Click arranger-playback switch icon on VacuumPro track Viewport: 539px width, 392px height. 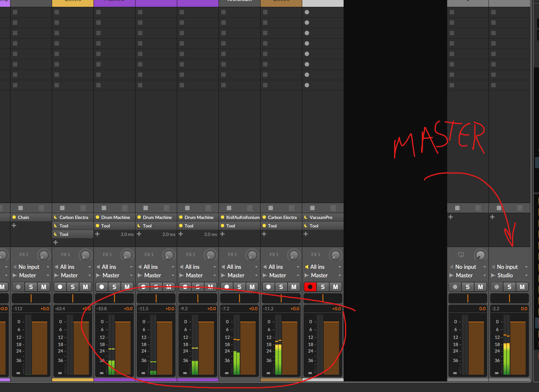point(333,208)
